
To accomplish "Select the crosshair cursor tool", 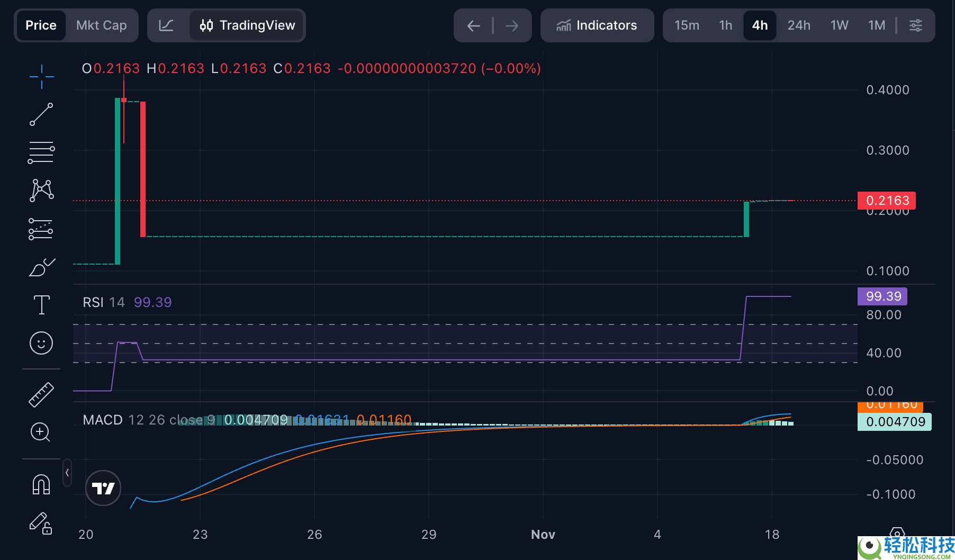I will point(41,77).
